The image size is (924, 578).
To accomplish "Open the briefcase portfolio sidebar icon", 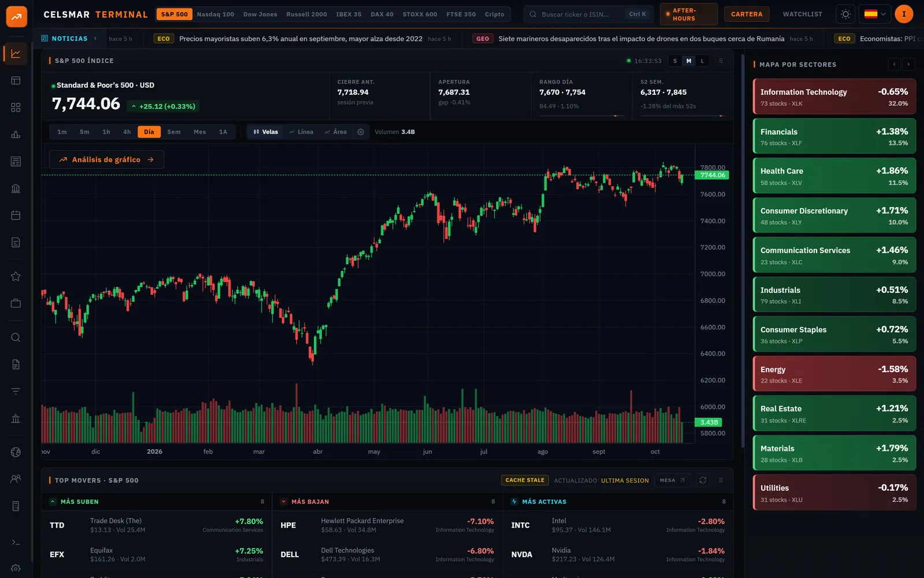I will pyautogui.click(x=16, y=303).
